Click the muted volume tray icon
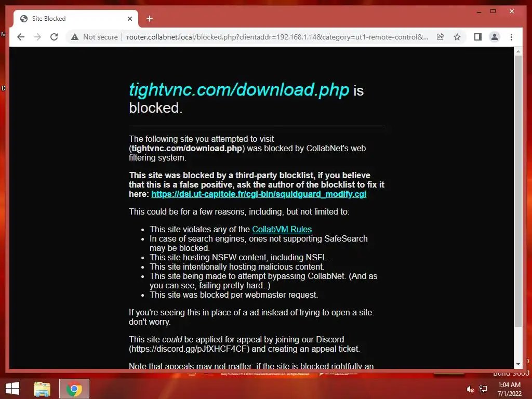Image resolution: width=532 pixels, height=399 pixels. pos(470,389)
